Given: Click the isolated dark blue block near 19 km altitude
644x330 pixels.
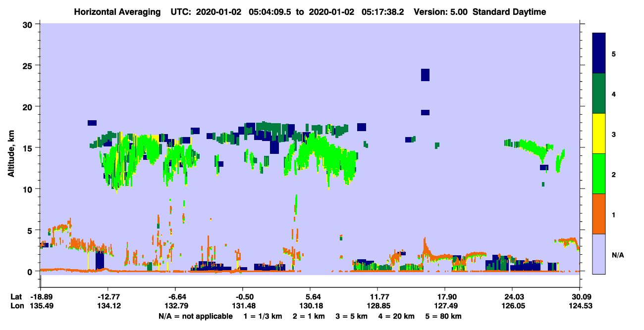Looking at the screenshot, I should point(425,112).
